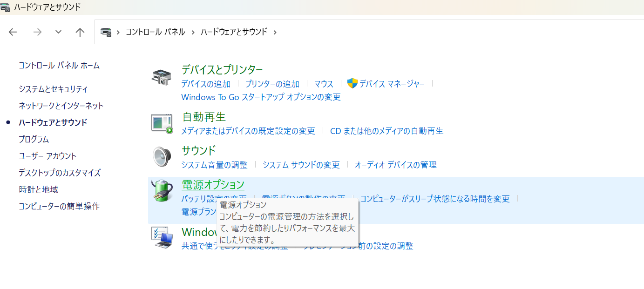Click プリンターの追加 link

click(272, 84)
